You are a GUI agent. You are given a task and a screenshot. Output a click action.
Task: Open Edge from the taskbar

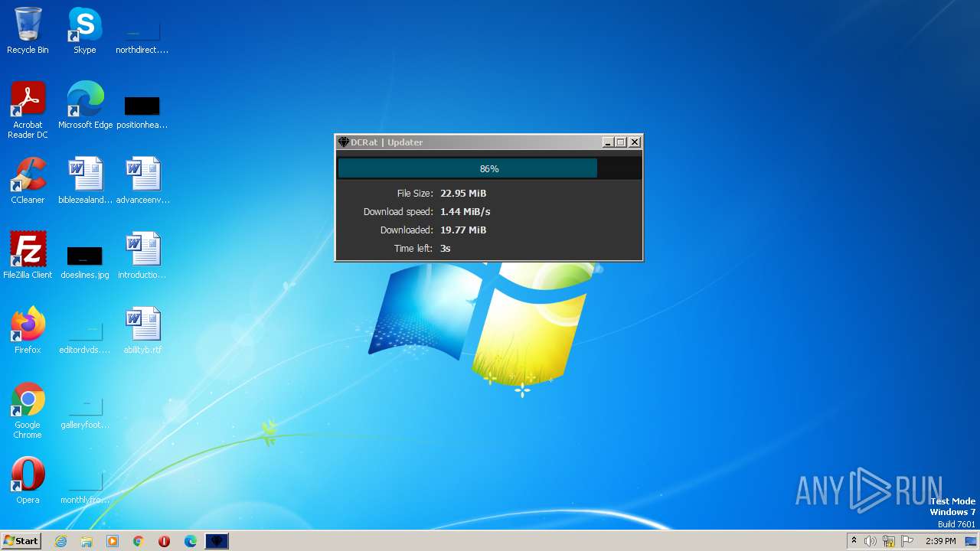pos(191,541)
